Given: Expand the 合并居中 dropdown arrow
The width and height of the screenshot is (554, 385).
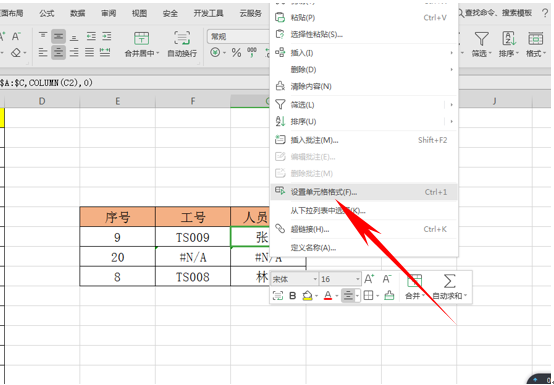Looking at the screenshot, I should pos(158,53).
